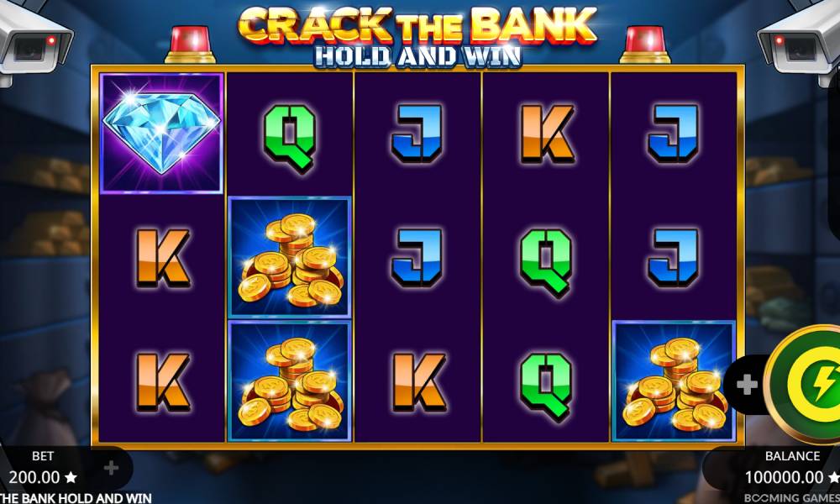This screenshot has height=504, width=840.
Task: Click the blue J on top of reel three
Action: (417, 134)
